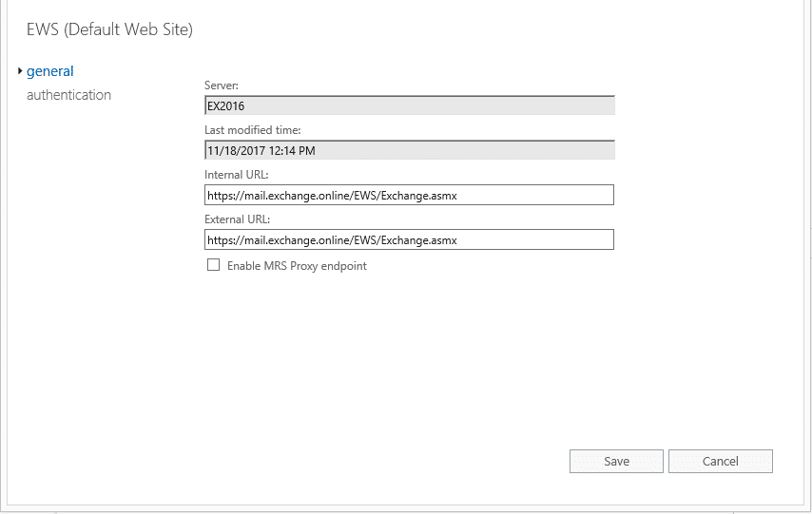The width and height of the screenshot is (812, 514).
Task: Click the 'Last modified time:' label
Action: [x=252, y=130]
